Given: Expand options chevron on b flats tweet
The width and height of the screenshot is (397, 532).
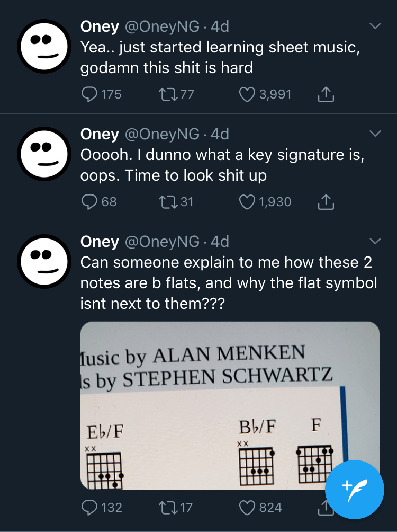Looking at the screenshot, I should (x=375, y=241).
